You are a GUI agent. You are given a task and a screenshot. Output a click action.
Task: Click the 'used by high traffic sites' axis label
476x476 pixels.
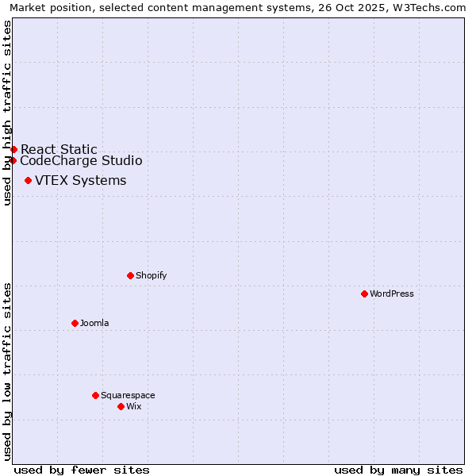point(7,113)
